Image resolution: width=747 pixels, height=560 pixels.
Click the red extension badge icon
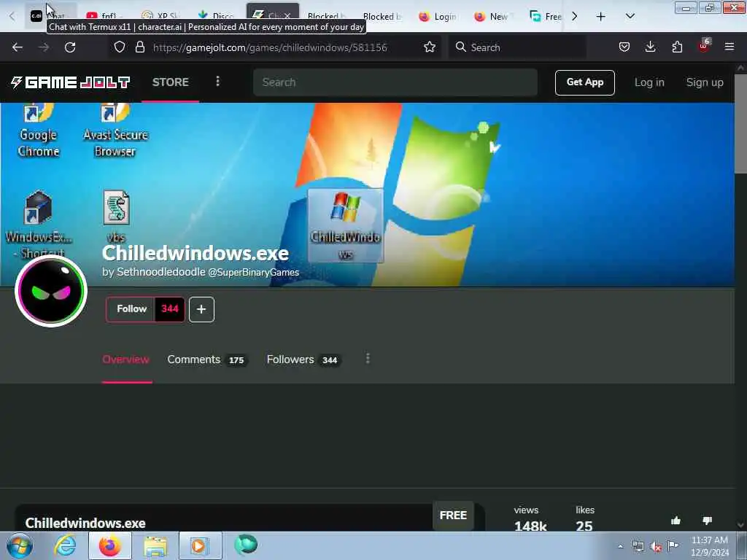coord(704,46)
